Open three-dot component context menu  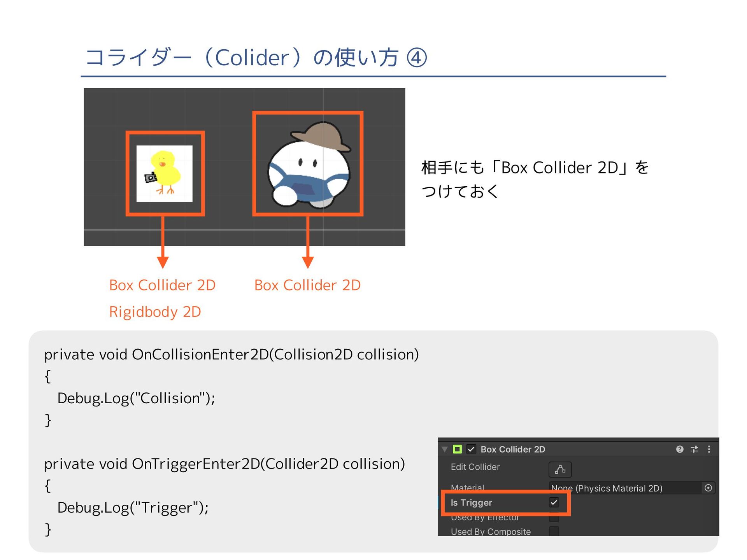click(709, 449)
